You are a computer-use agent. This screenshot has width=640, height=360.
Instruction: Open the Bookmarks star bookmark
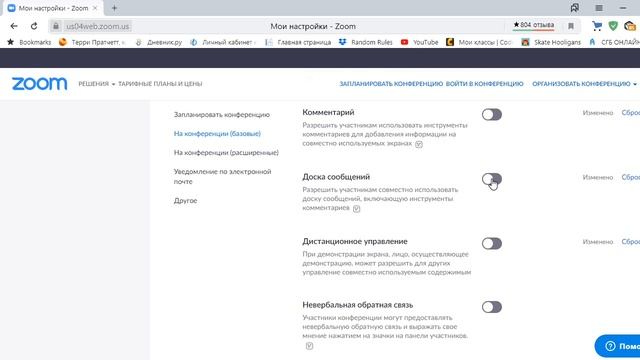tap(29, 42)
